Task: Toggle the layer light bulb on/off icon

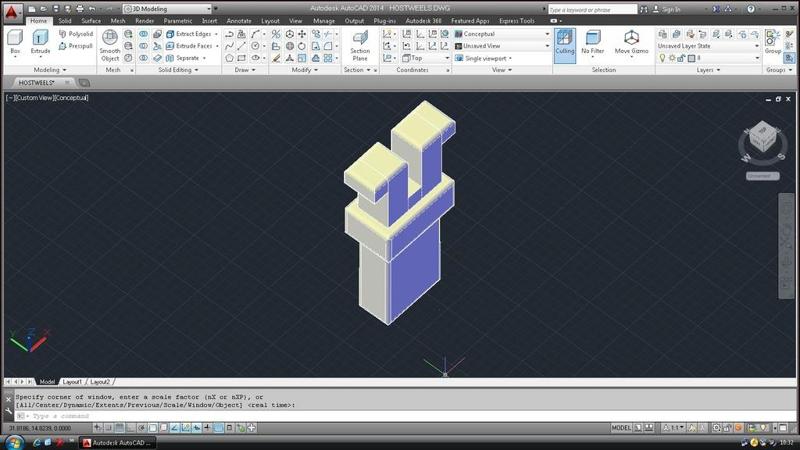Action: click(x=662, y=58)
